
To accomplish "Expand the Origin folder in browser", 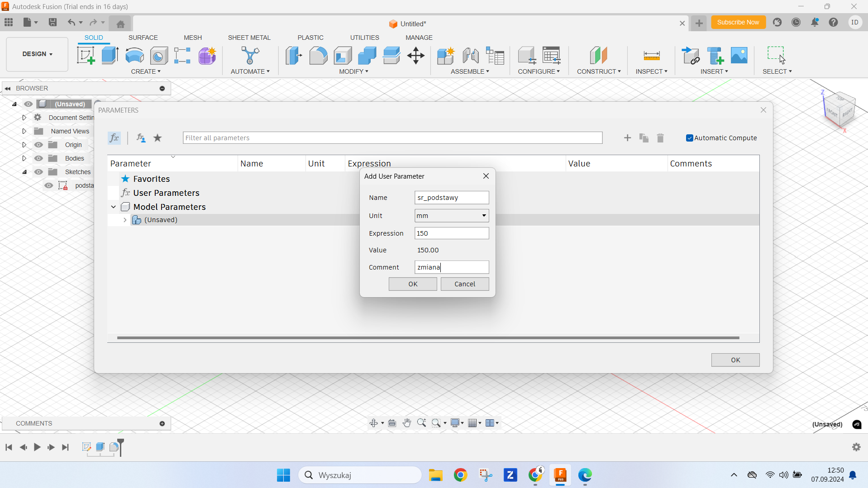I will pos(24,145).
